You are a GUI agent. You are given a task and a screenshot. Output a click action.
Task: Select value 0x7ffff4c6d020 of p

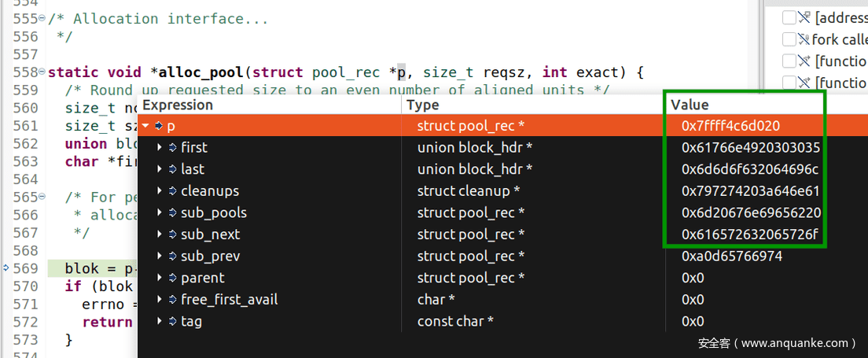[x=730, y=126]
